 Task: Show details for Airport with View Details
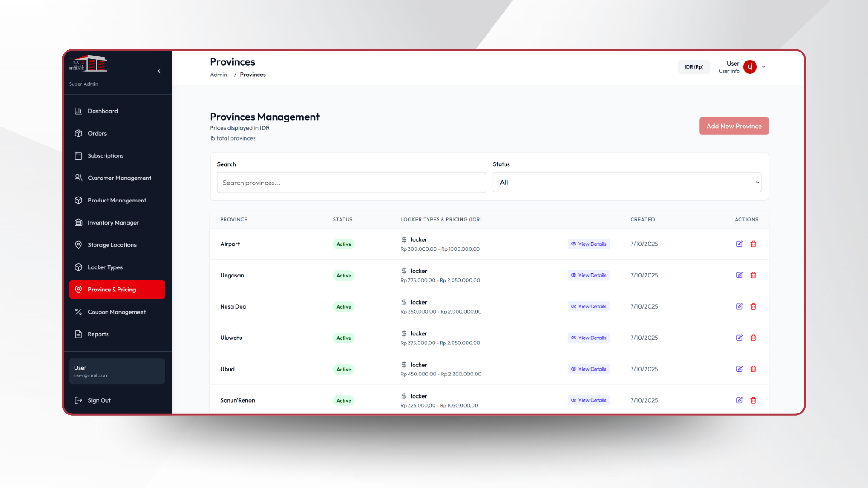589,244
